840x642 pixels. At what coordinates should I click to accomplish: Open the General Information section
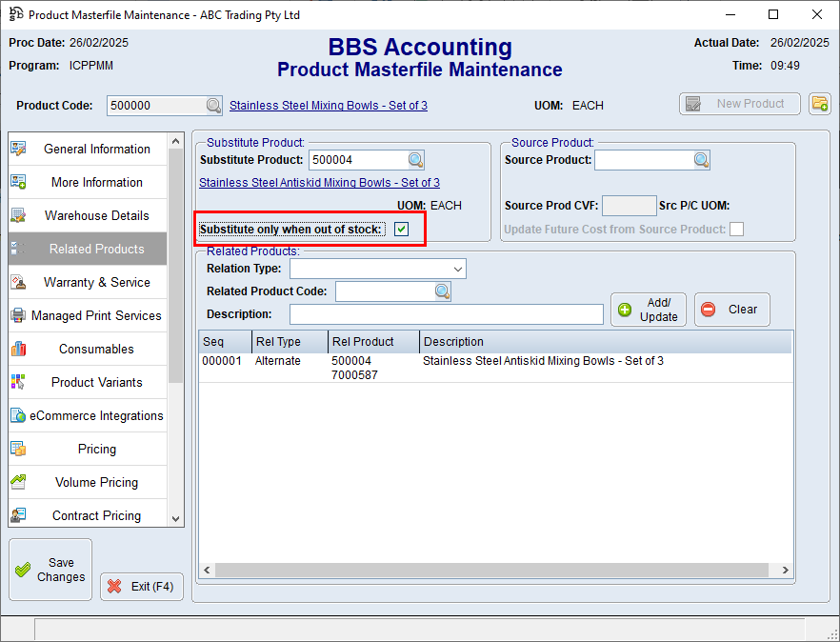96,149
